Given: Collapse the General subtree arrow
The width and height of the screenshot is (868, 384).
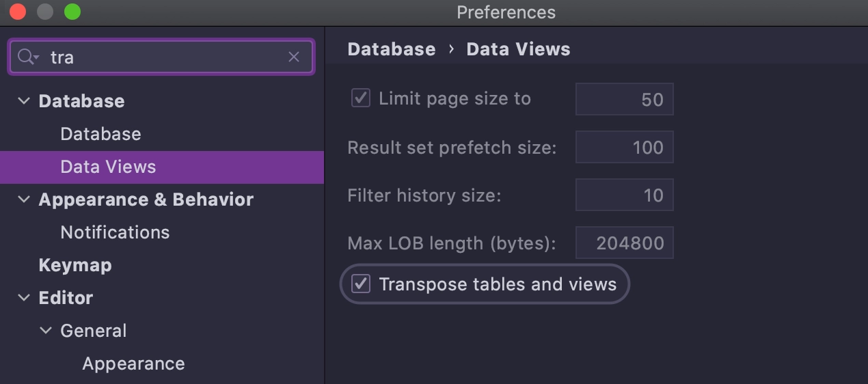Looking at the screenshot, I should [46, 331].
